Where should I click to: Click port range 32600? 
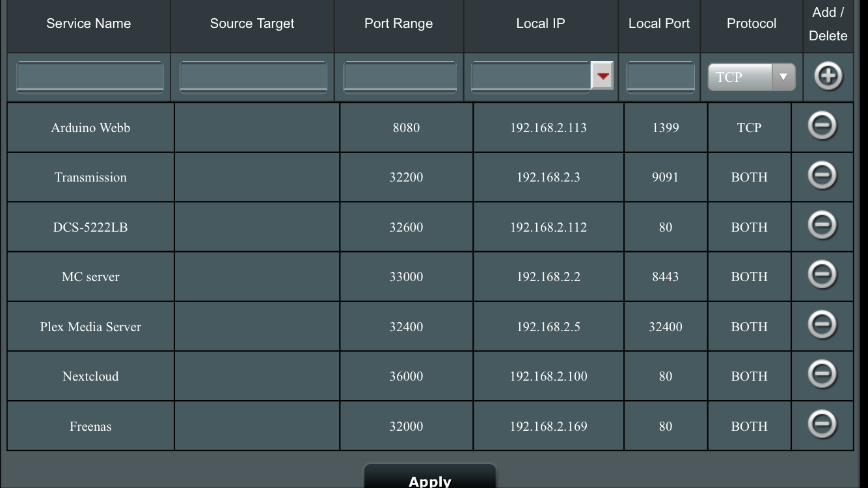(406, 227)
